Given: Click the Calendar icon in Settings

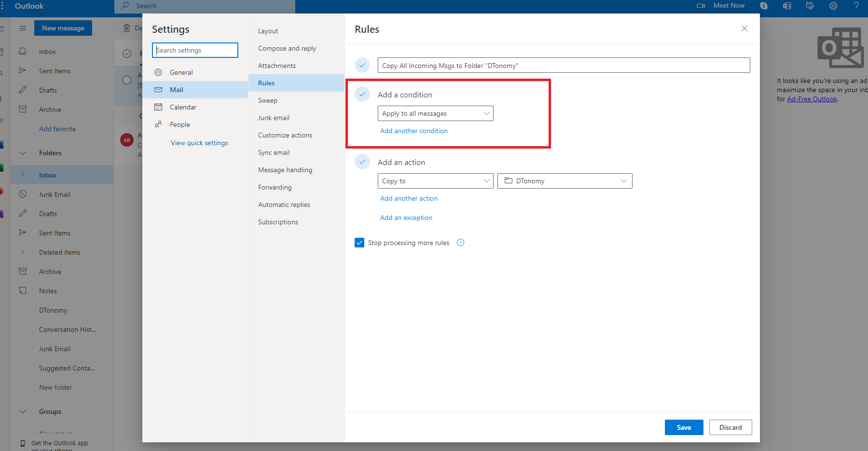Looking at the screenshot, I should pos(158,107).
